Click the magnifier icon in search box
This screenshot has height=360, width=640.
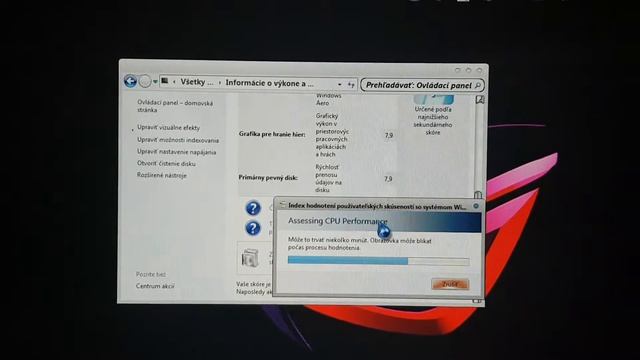[478, 85]
